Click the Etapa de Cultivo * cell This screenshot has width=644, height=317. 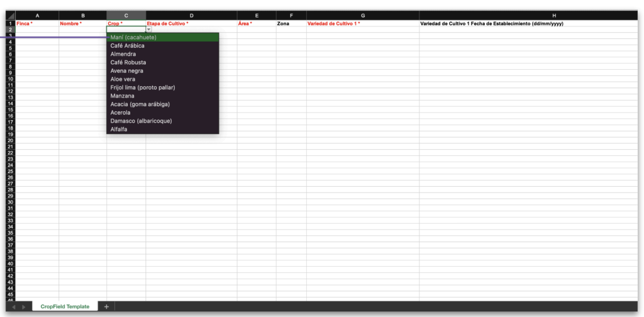tap(191, 24)
